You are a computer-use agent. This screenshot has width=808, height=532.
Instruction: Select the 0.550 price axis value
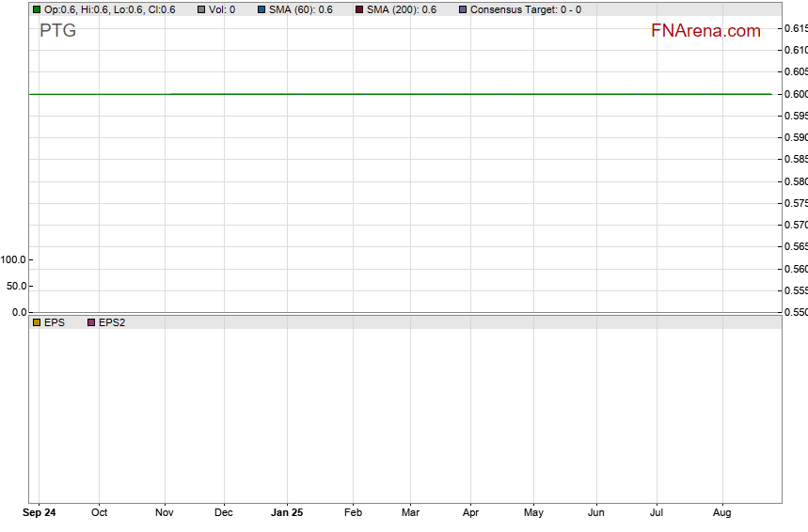[795, 312]
